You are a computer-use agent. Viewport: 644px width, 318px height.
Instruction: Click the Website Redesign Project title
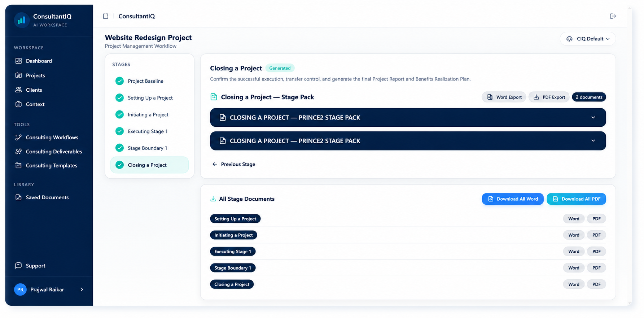148,38
